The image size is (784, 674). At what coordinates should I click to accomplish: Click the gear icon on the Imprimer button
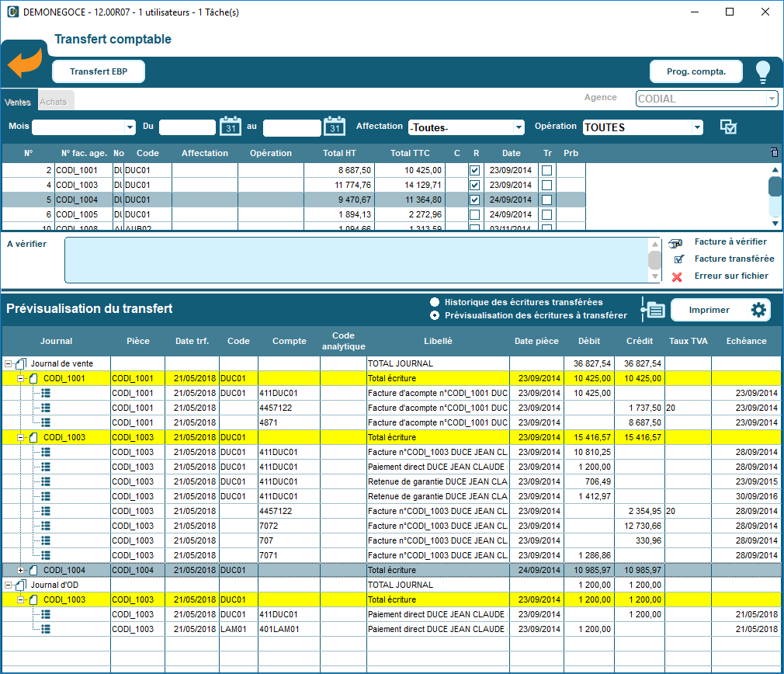(758, 310)
